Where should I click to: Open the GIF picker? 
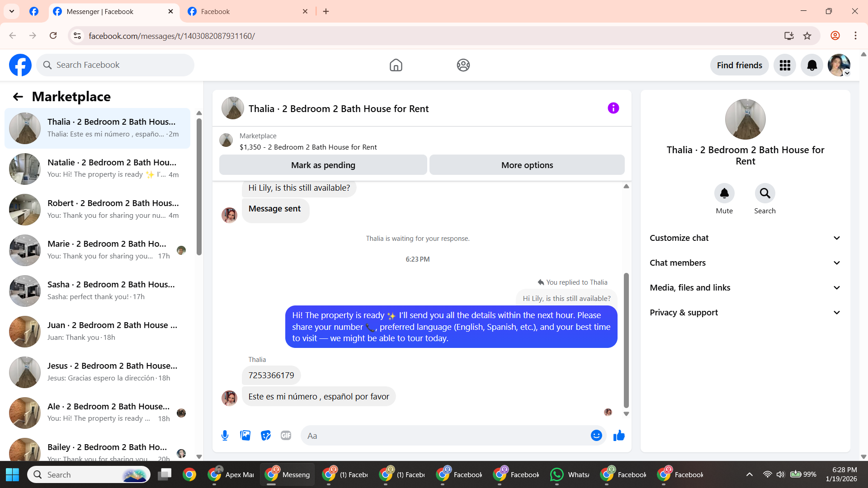(x=286, y=436)
